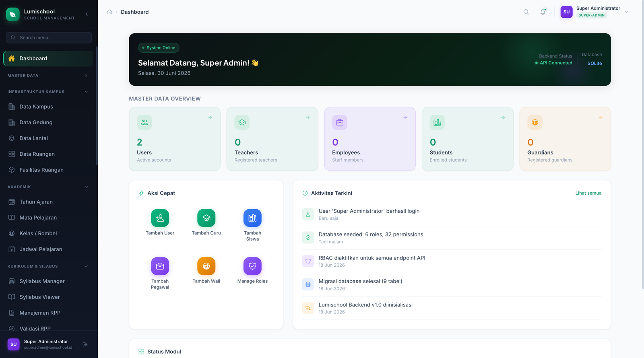The image size is (644, 358).
Task: Click the SUPER-ADMIN role badge
Action: 592,15
